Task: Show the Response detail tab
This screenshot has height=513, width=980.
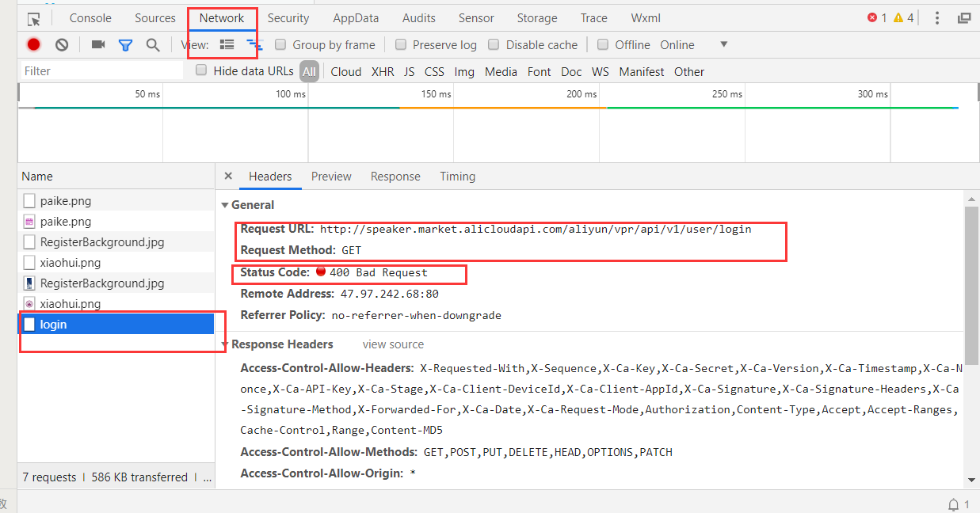Action: [395, 177]
